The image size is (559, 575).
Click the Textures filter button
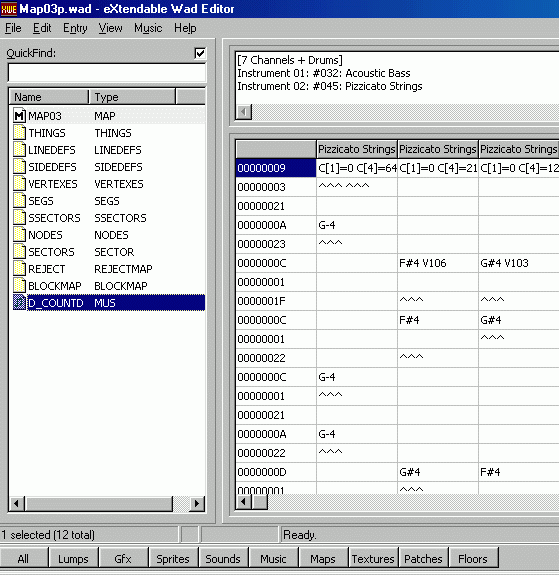[373, 558]
